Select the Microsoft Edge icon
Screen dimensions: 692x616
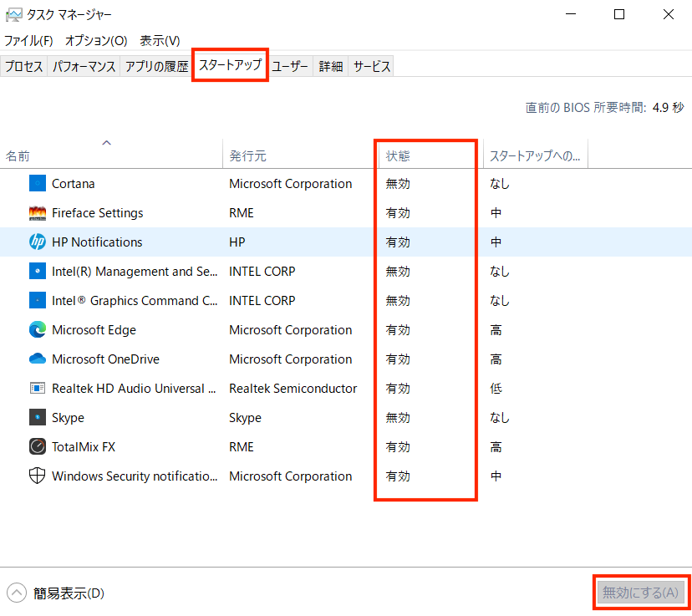click(38, 330)
